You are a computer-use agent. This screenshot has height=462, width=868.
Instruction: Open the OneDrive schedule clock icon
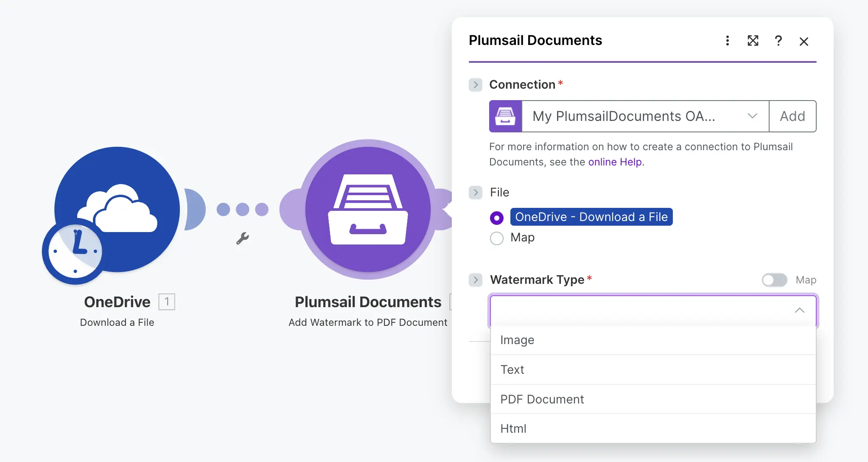[75, 252]
